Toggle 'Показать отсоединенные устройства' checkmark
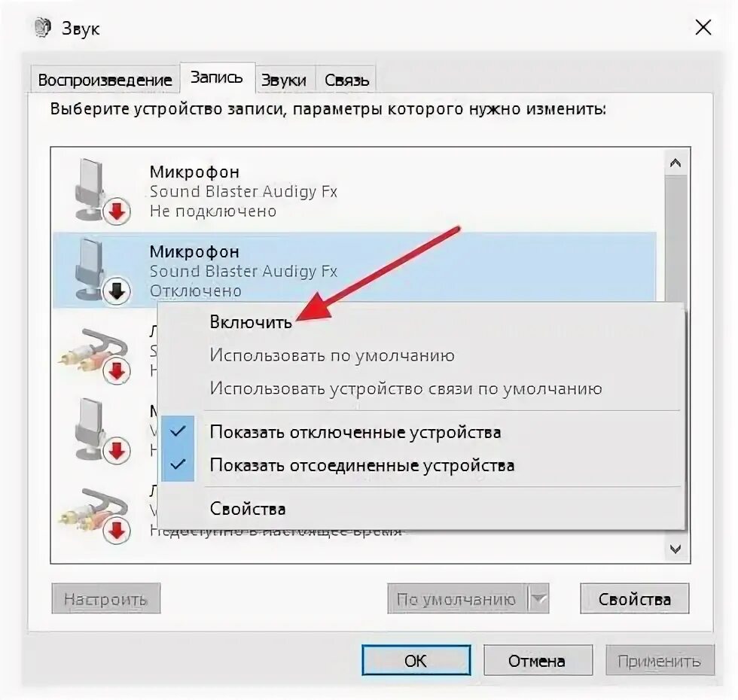The height and width of the screenshot is (700, 738). 178,465
